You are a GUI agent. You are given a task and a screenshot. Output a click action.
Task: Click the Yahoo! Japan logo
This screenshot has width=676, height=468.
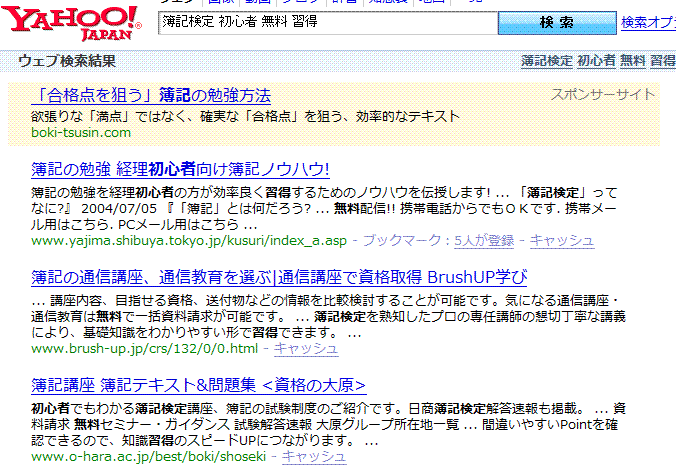coord(71,24)
